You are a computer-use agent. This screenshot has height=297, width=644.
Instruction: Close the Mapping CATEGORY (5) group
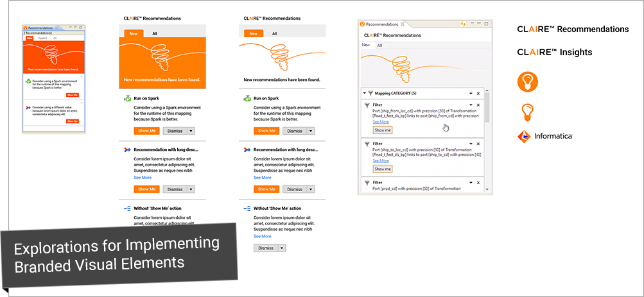(x=478, y=93)
